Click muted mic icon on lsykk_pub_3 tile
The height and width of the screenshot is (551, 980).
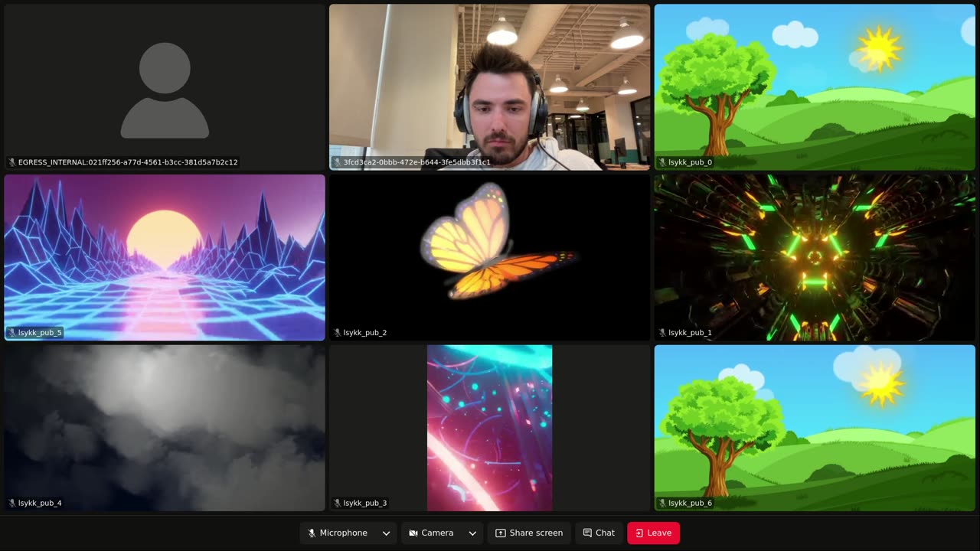(x=337, y=504)
